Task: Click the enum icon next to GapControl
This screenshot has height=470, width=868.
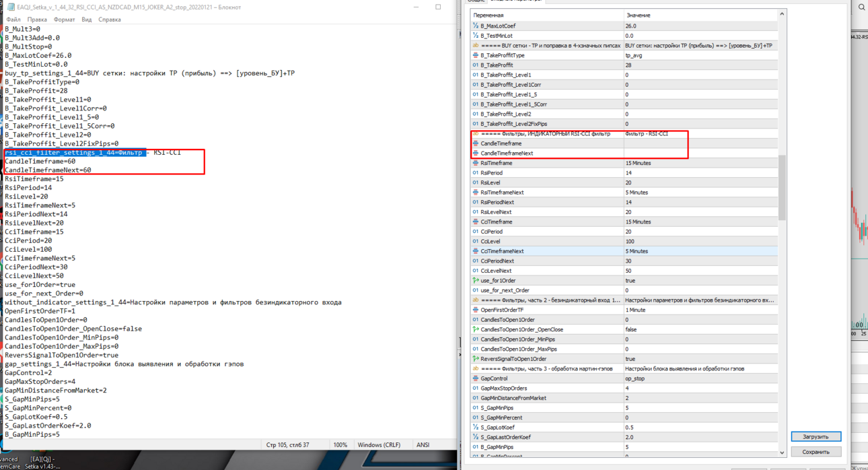Action: click(x=476, y=378)
